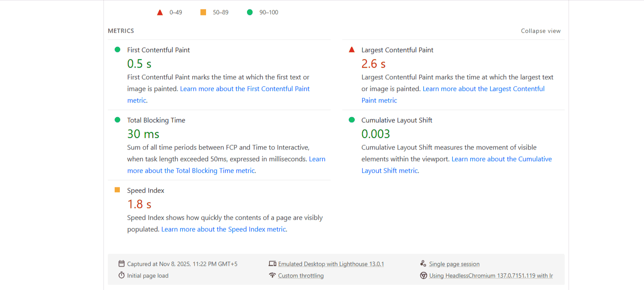Click the green circle beside First Contentful Paint
Viewport: 644px width, 290px height.
point(117,50)
